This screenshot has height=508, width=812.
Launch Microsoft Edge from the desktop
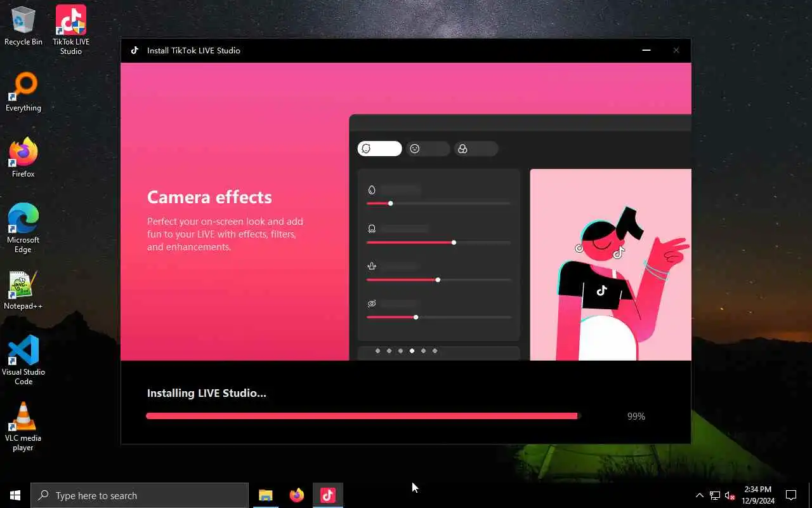pyautogui.click(x=23, y=228)
